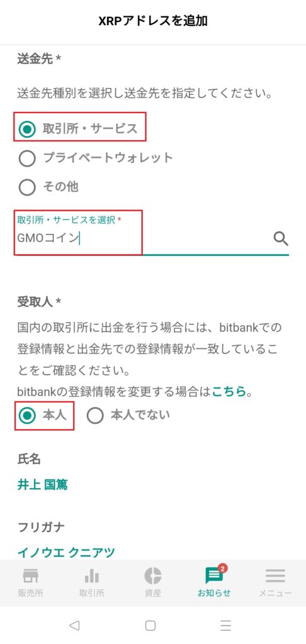Tap the 販売所 tab label
Image resolution: width=306 pixels, height=644 pixels.
coord(30,593)
